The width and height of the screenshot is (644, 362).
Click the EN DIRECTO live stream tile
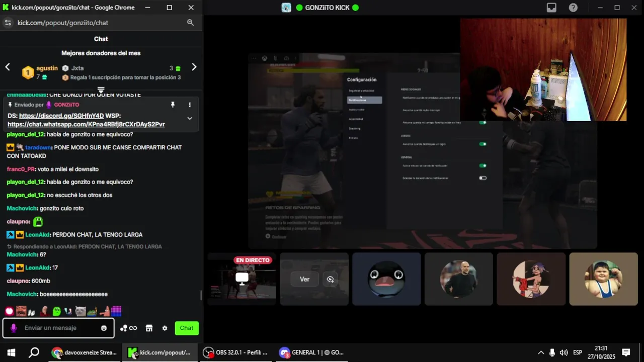(242, 279)
